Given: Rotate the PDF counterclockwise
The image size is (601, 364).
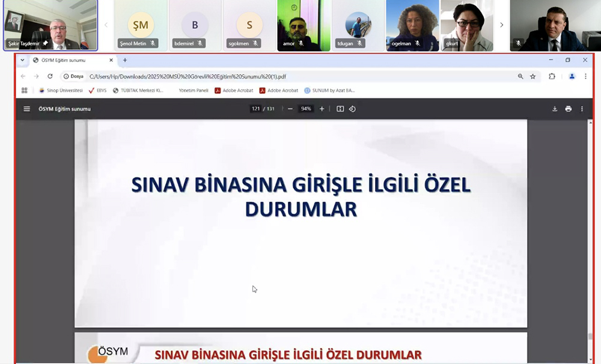Looking at the screenshot, I should (353, 109).
